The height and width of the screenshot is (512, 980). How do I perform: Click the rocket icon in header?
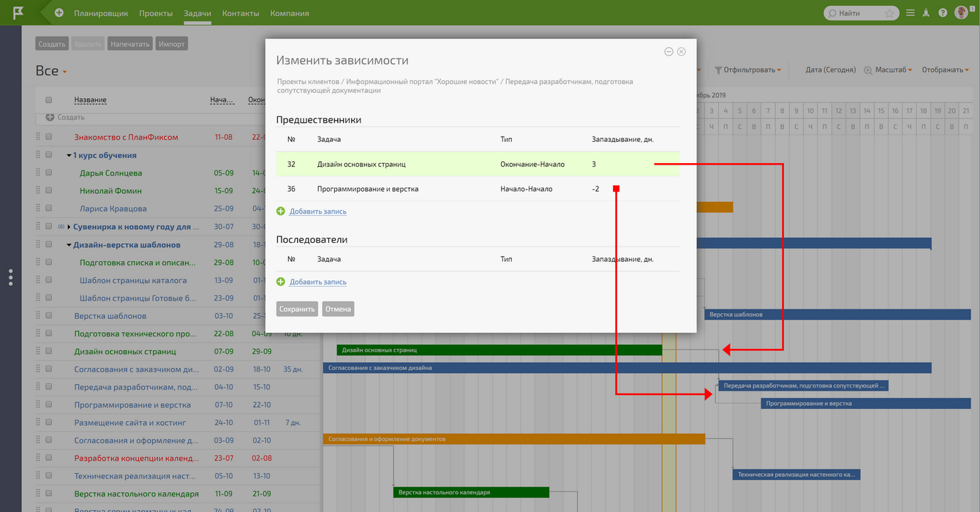click(x=927, y=13)
